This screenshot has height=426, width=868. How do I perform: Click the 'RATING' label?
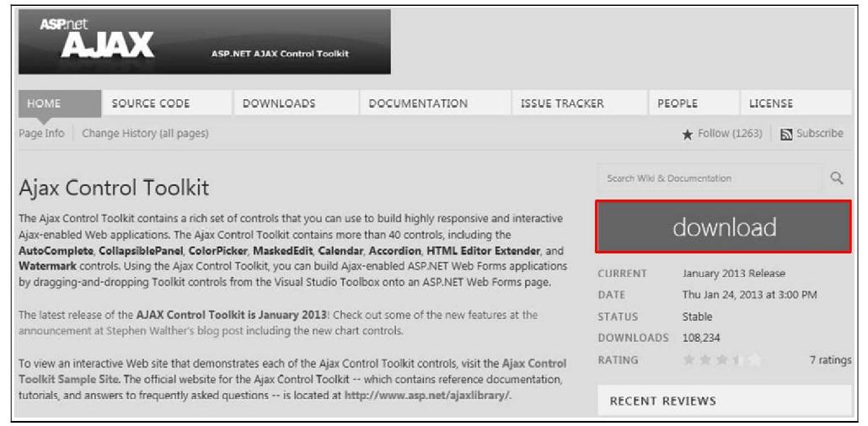point(618,360)
